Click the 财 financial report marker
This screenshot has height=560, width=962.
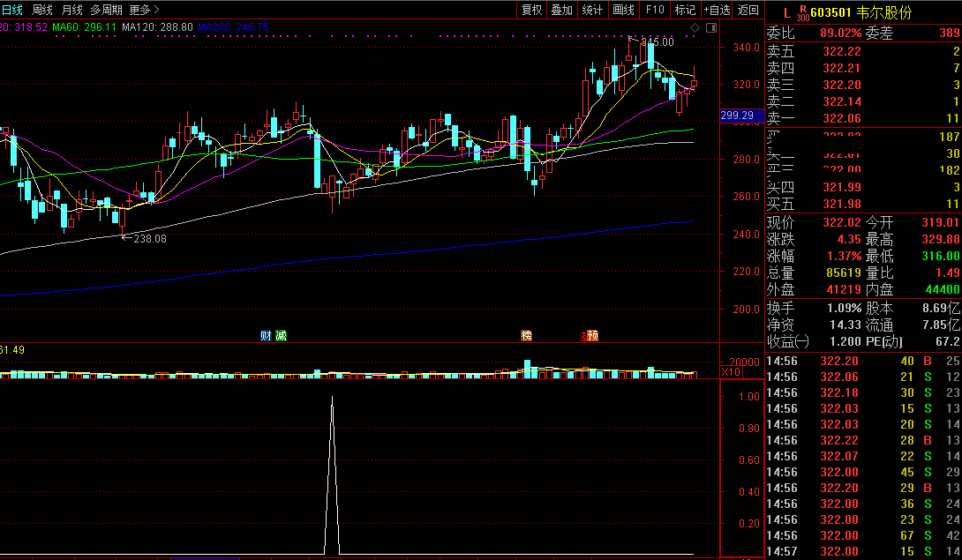(266, 335)
